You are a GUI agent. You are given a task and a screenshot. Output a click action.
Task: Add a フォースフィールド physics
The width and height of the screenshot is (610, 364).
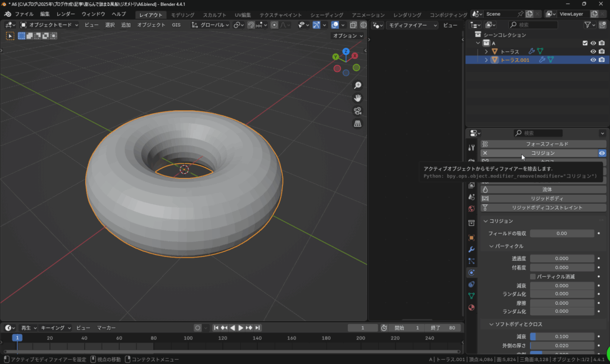(x=543, y=144)
